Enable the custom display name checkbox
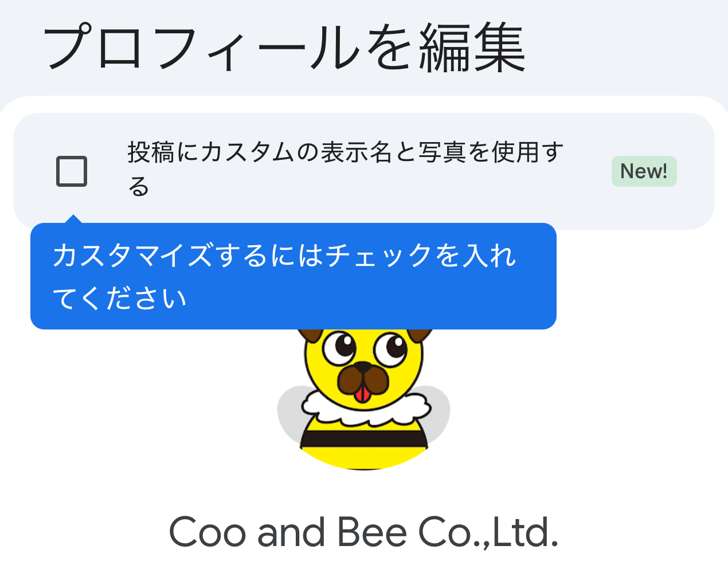This screenshot has height=577, width=728. click(72, 171)
